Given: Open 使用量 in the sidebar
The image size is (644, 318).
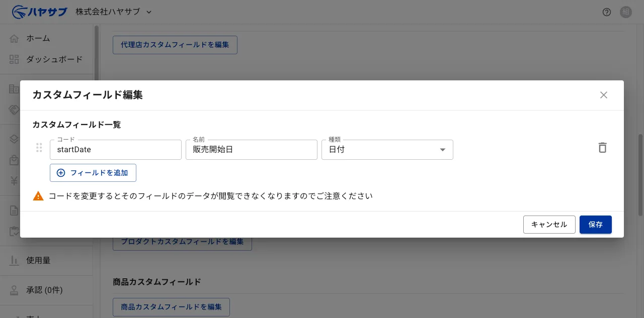Looking at the screenshot, I should click(46, 260).
